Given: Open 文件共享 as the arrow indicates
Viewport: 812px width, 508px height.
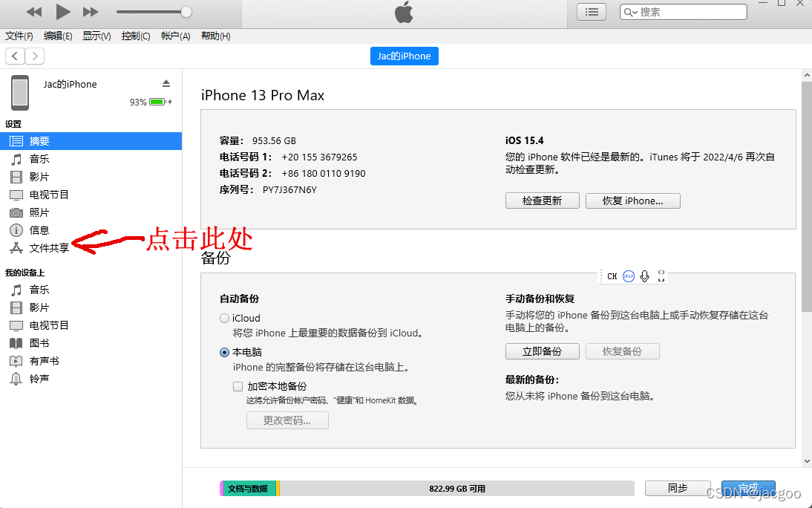Looking at the screenshot, I should tap(48, 247).
